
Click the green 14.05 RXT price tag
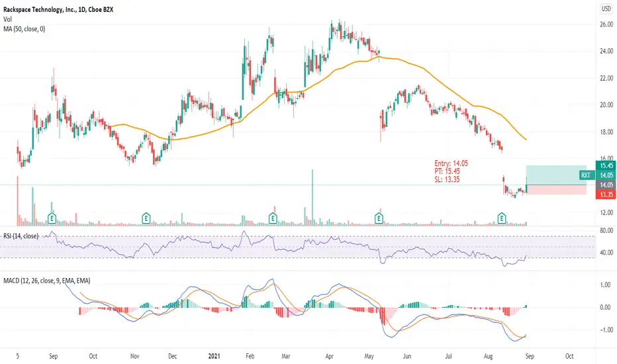coord(606,175)
